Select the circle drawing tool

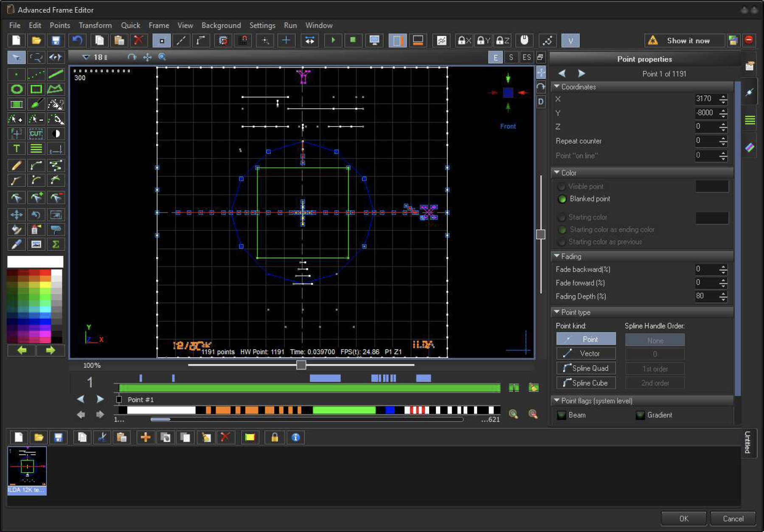pos(17,89)
